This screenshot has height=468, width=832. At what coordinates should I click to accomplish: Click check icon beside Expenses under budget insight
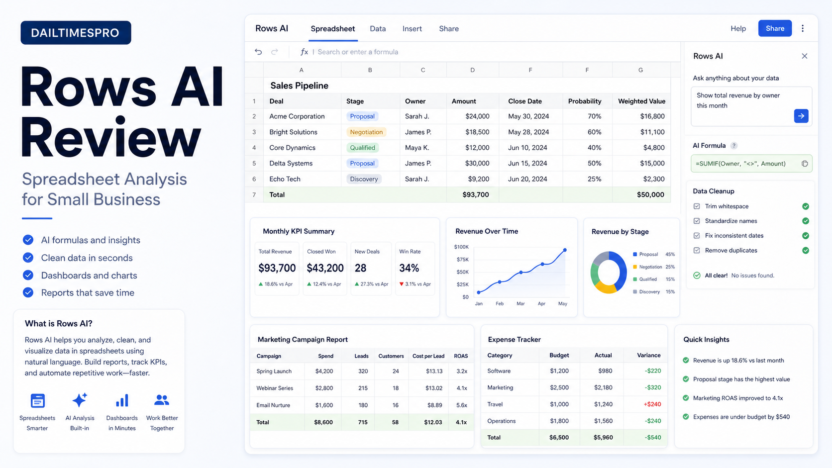click(686, 417)
